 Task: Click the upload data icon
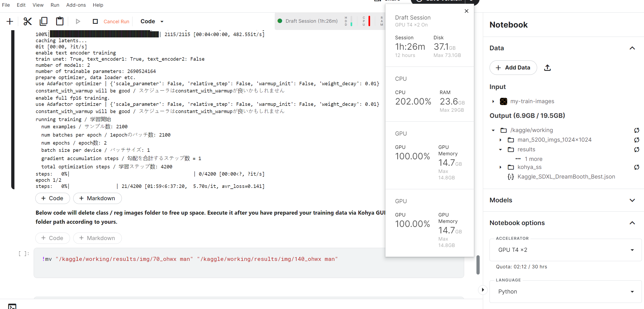[x=547, y=68]
